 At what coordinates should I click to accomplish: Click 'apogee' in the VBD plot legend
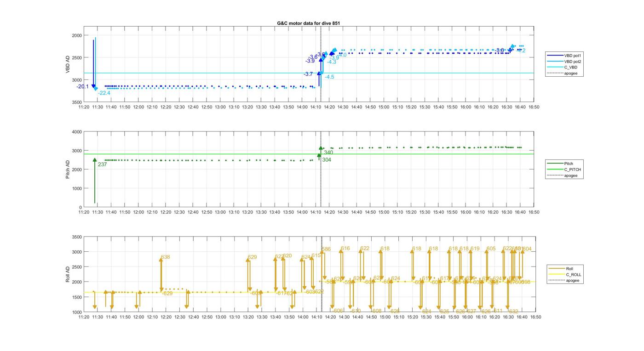pos(571,73)
